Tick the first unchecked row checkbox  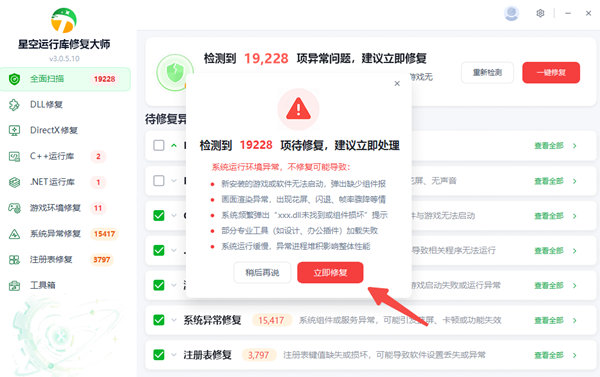pos(159,145)
